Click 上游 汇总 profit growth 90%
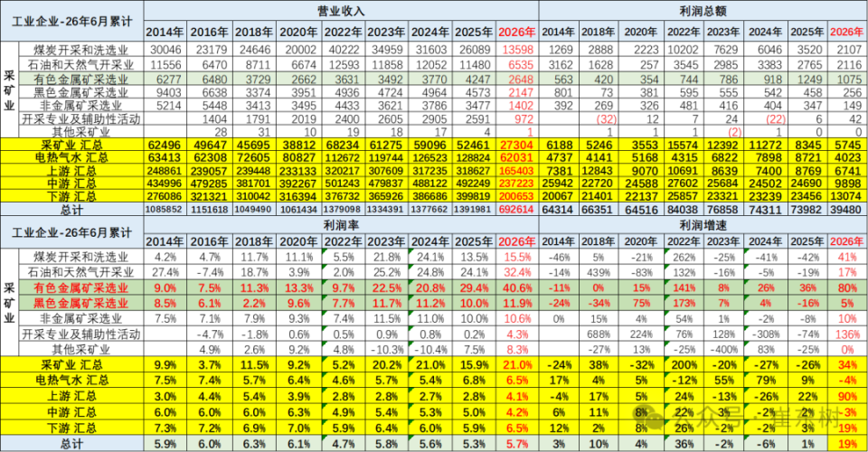 coord(848,396)
